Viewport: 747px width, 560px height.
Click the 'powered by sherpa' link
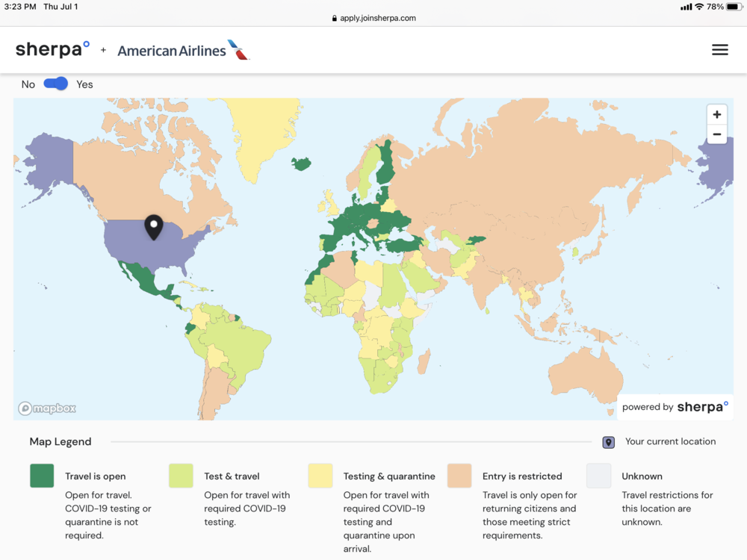pyautogui.click(x=675, y=407)
